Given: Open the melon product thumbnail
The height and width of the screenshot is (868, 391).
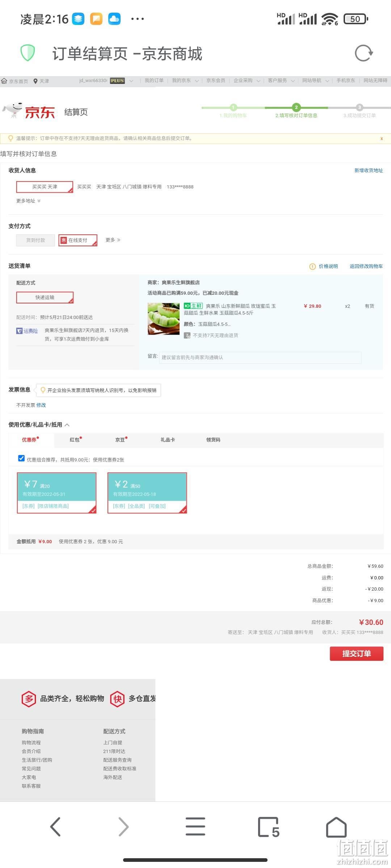Looking at the screenshot, I should (x=164, y=319).
